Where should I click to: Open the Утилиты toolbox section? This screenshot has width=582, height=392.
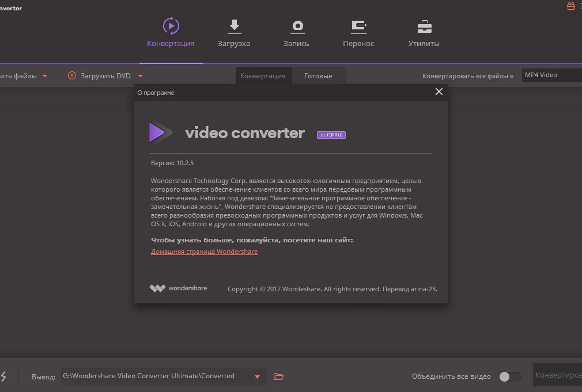[424, 33]
